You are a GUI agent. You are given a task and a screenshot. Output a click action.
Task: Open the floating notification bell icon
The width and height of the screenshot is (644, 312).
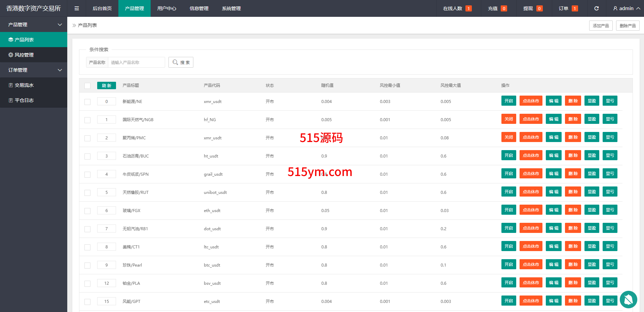point(628,299)
